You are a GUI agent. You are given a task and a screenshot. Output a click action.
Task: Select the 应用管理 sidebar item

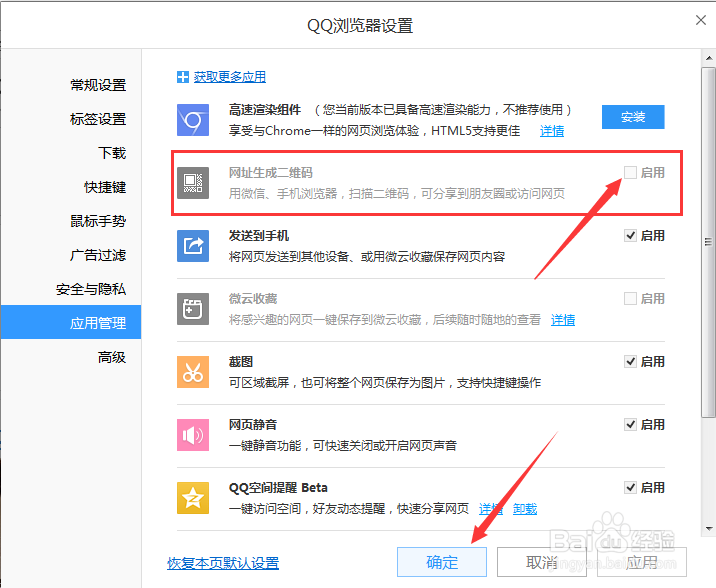click(x=71, y=322)
